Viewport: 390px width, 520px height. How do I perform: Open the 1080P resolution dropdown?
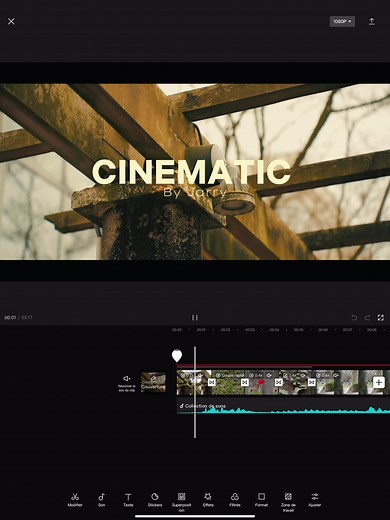pos(342,21)
